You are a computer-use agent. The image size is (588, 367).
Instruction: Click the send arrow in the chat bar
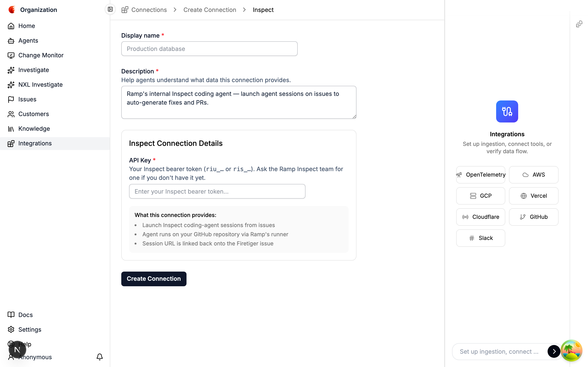coord(554,351)
